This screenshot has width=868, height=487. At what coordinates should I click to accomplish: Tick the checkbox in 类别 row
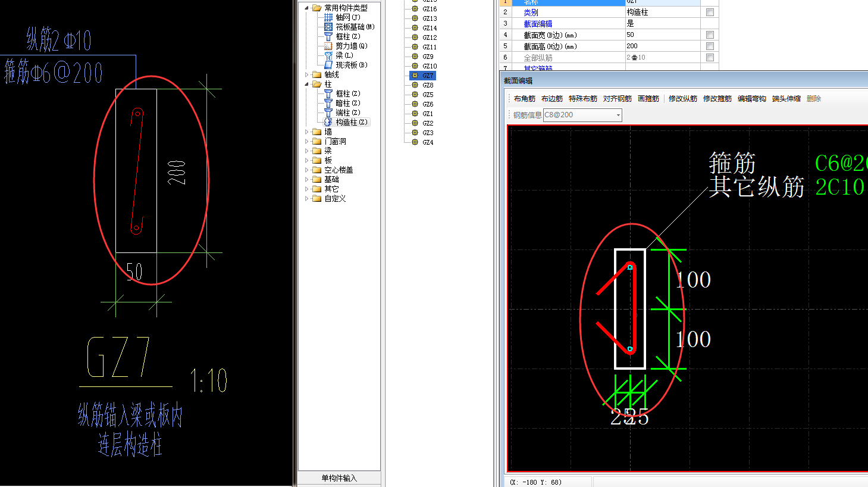tap(710, 12)
